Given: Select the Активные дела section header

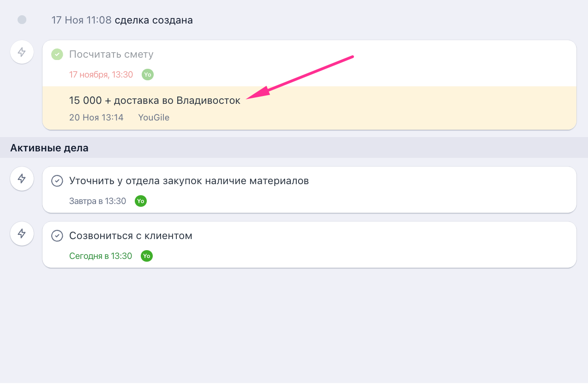Looking at the screenshot, I should pyautogui.click(x=49, y=148).
